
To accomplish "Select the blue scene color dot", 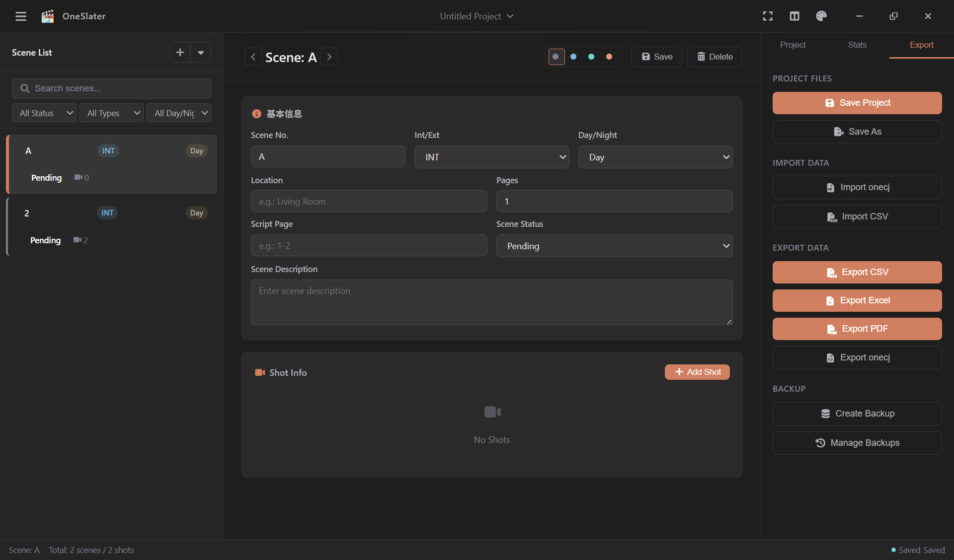I will (x=573, y=57).
